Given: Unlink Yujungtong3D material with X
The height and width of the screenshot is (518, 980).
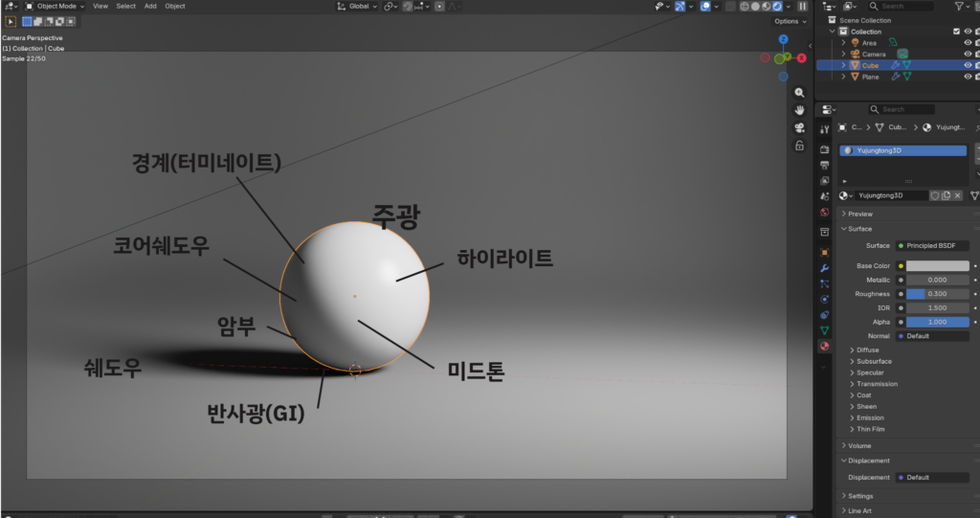Looking at the screenshot, I should (957, 196).
